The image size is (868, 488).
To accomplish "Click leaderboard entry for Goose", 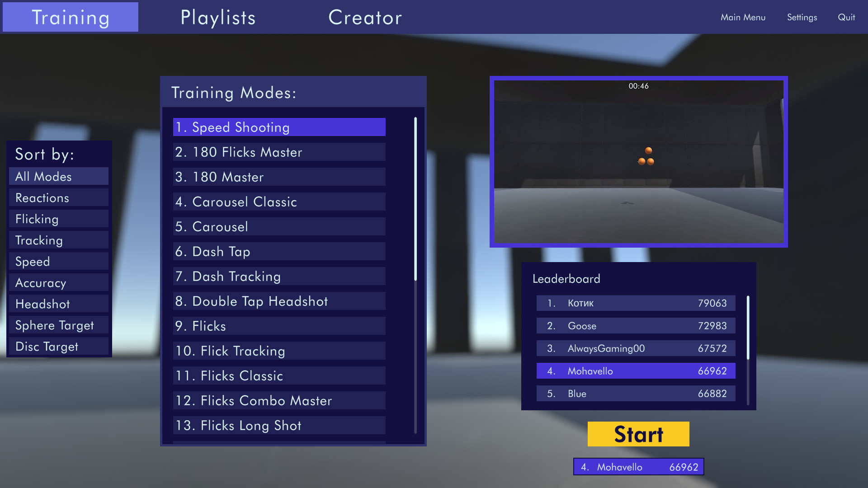I will (635, 325).
